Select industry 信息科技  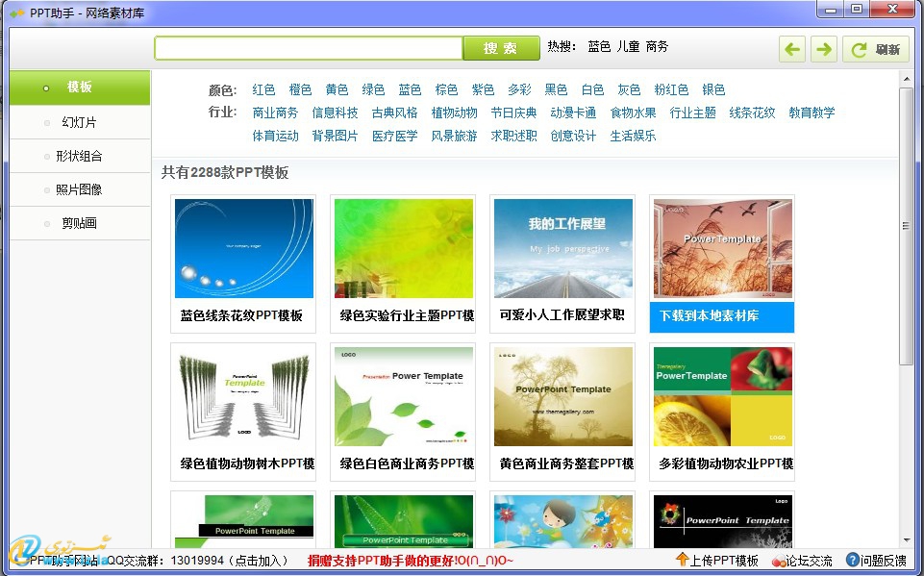click(335, 113)
